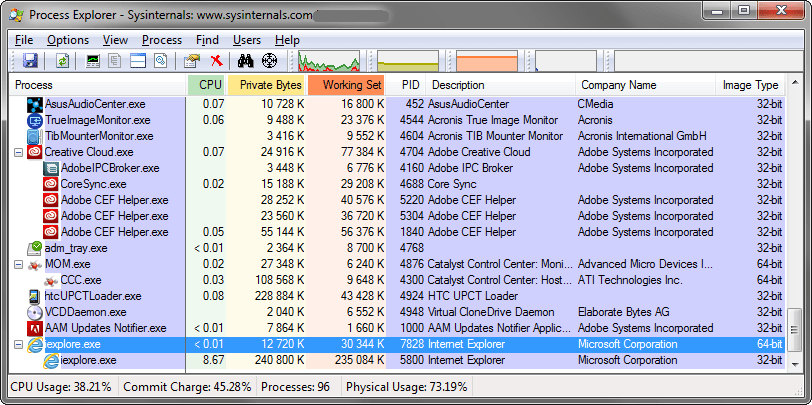The width and height of the screenshot is (812, 405).
Task: Click the scrollbar down arrow
Action: (x=795, y=364)
